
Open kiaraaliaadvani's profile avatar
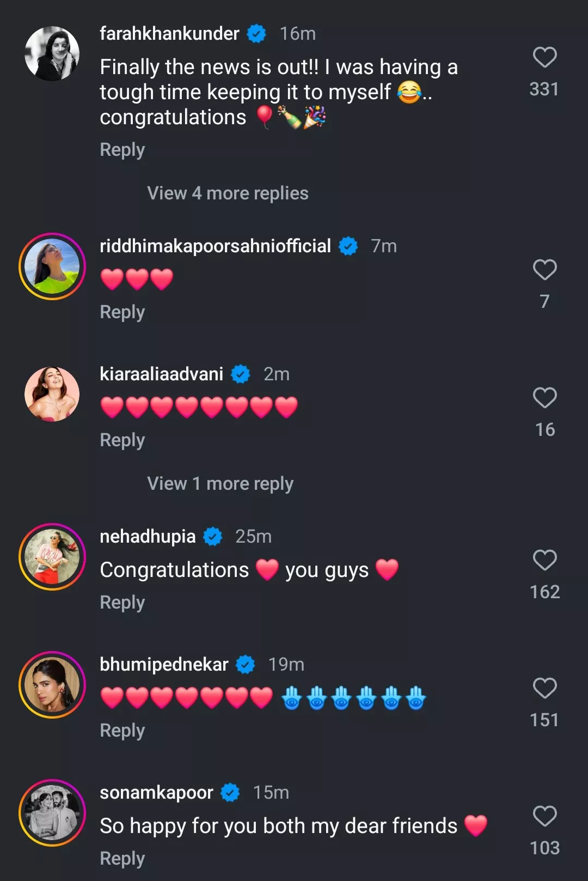[x=52, y=394]
